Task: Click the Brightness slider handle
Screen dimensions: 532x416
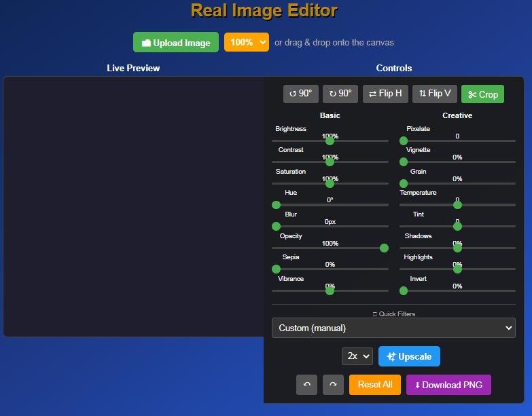Action: point(330,140)
